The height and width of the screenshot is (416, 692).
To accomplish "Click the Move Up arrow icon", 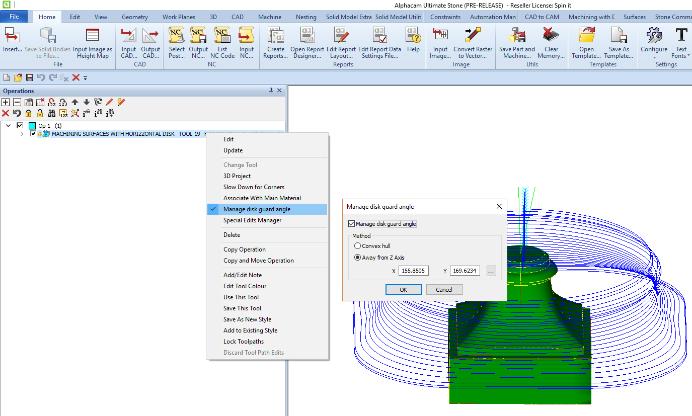I will [x=75, y=102].
